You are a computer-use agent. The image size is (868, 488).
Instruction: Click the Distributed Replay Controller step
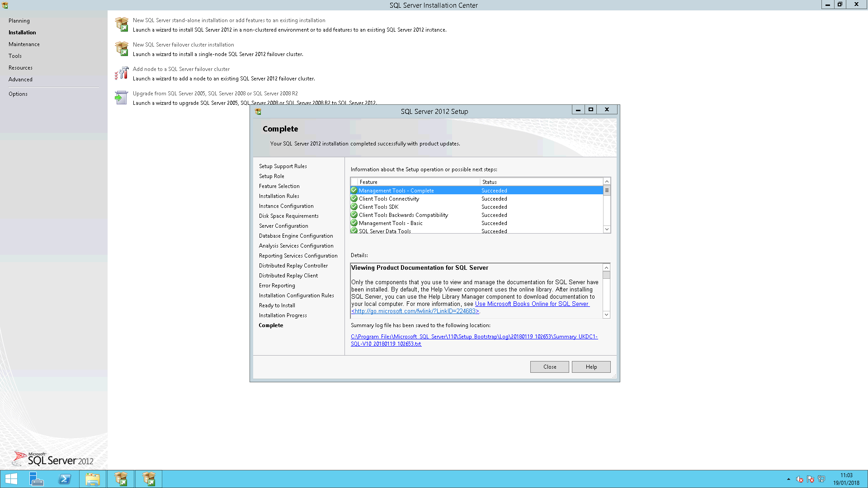pyautogui.click(x=293, y=266)
